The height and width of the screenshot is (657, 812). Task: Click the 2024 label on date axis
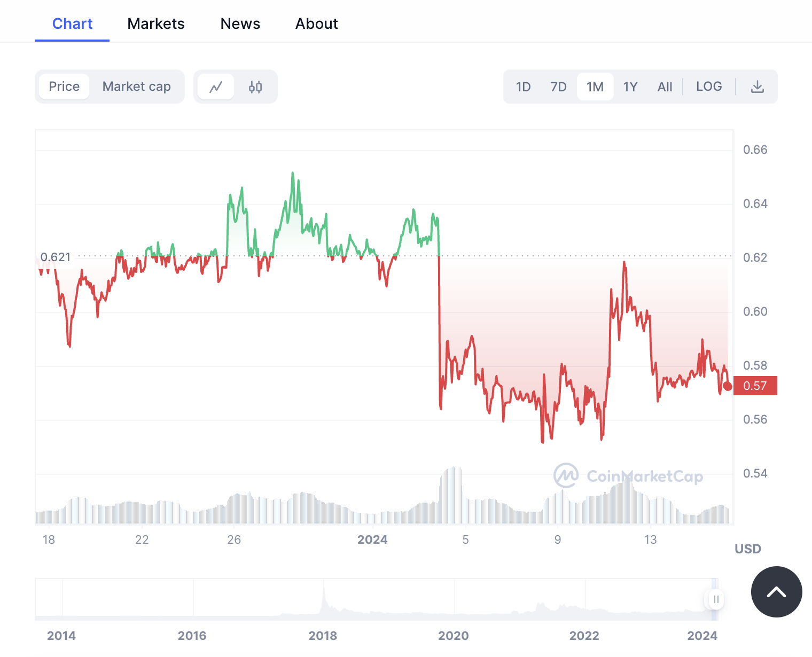click(x=372, y=539)
